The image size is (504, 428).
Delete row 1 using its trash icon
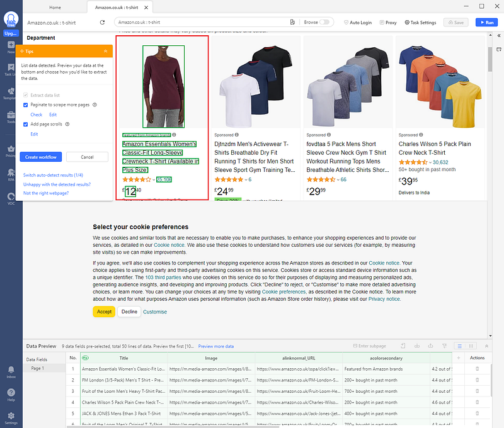[478, 369]
